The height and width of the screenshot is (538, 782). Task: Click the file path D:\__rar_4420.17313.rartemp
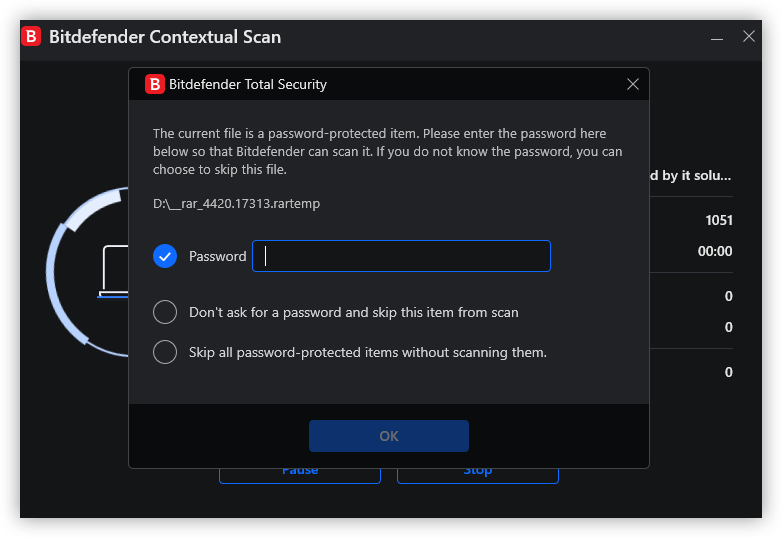(236, 204)
